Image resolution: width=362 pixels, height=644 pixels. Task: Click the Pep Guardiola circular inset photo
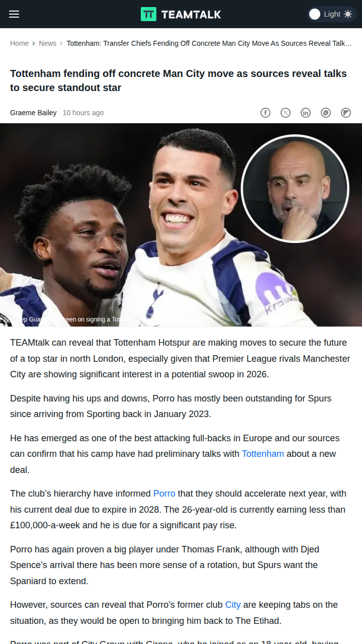tap(295, 188)
